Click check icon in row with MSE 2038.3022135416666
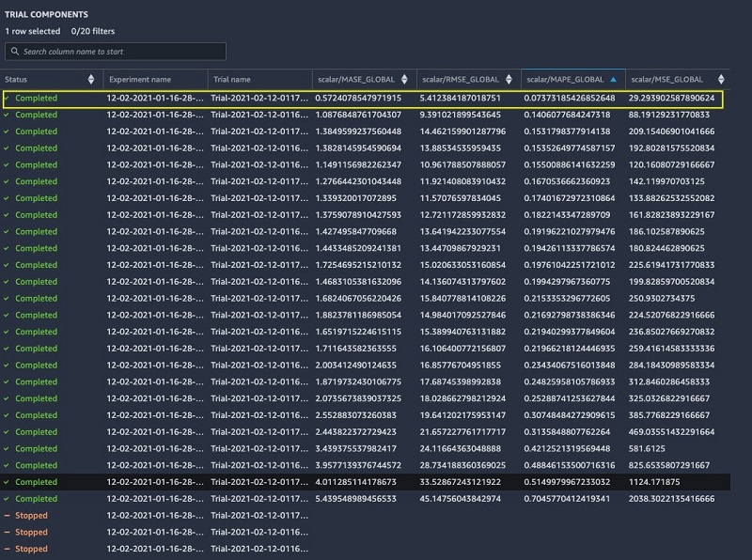The image size is (752, 560). click(x=7, y=499)
